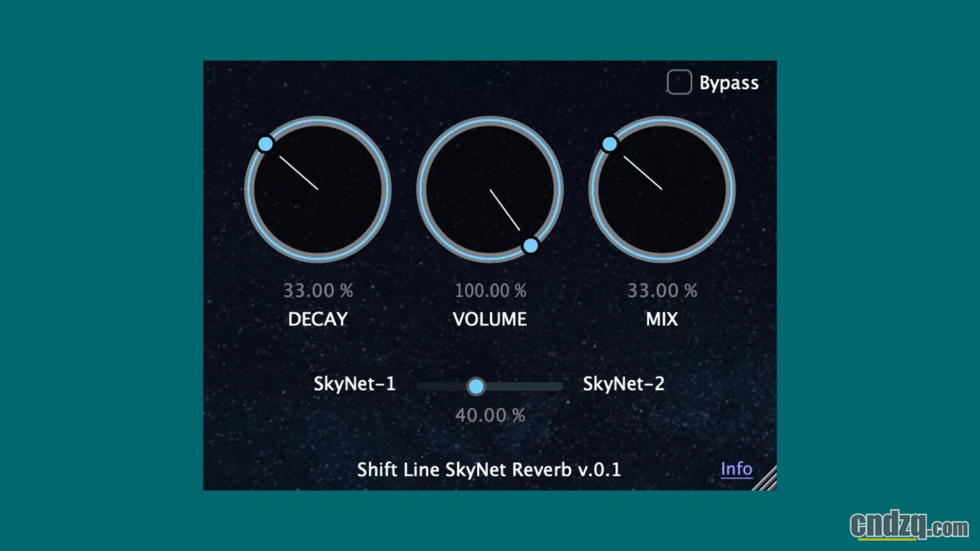980x551 pixels.
Task: Click the VOLUME label
Action: [490, 319]
